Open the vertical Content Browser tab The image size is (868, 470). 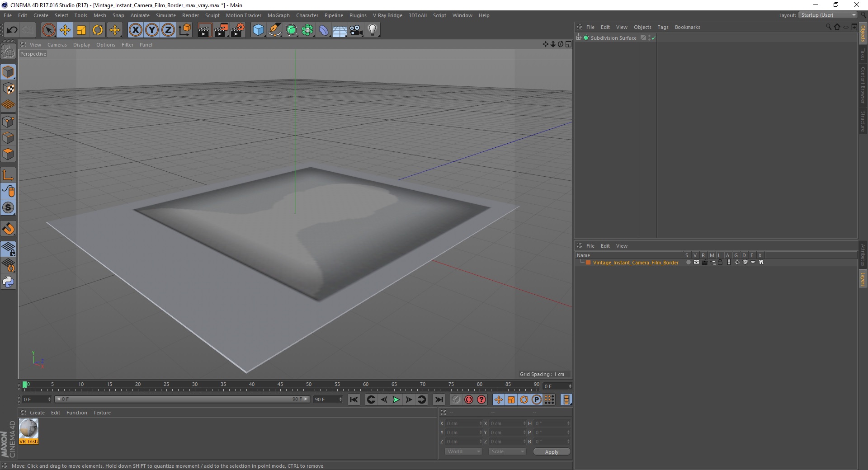863,85
